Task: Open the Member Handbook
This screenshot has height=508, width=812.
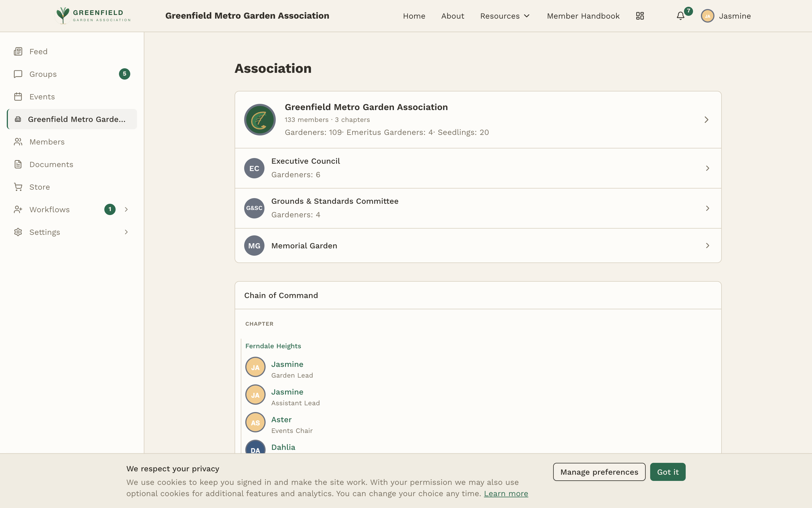Action: [x=583, y=16]
